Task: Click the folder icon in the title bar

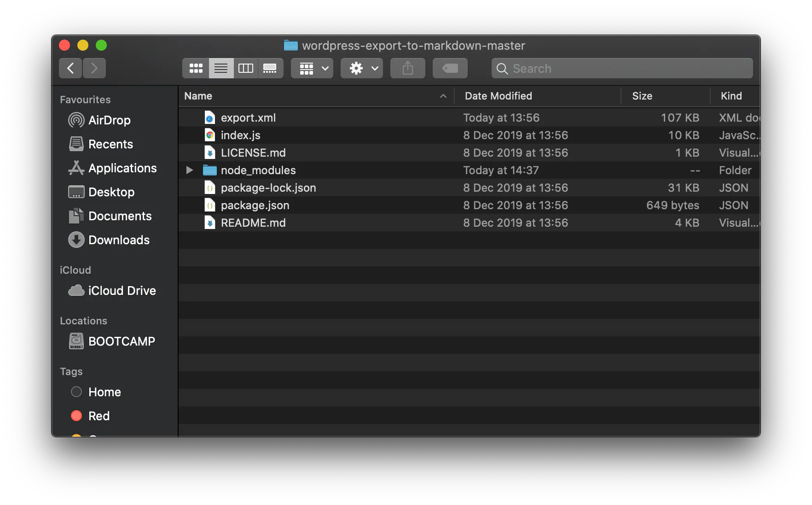Action: [x=290, y=45]
